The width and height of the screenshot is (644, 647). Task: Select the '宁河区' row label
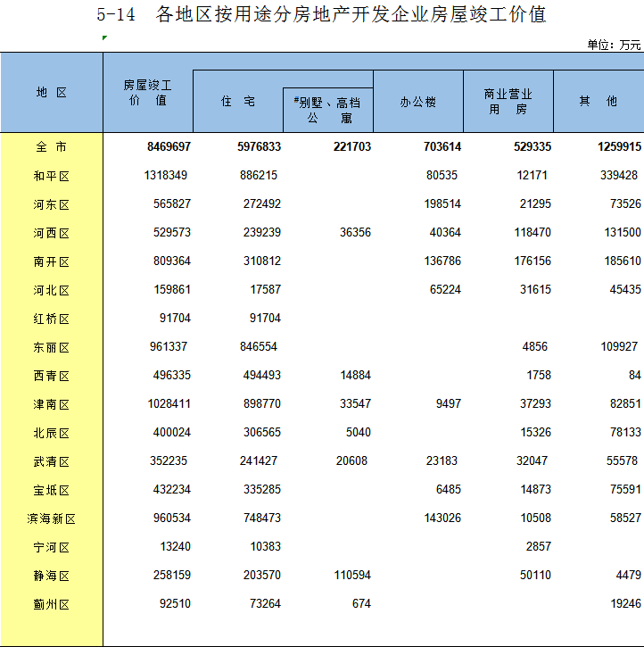coord(52,547)
